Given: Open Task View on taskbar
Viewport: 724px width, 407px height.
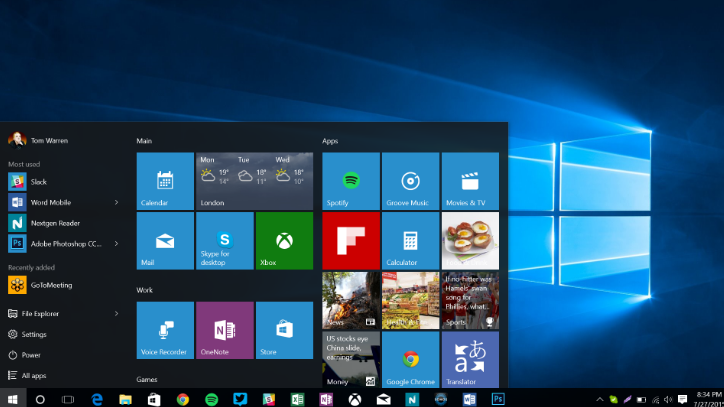Looking at the screenshot, I should 68,399.
